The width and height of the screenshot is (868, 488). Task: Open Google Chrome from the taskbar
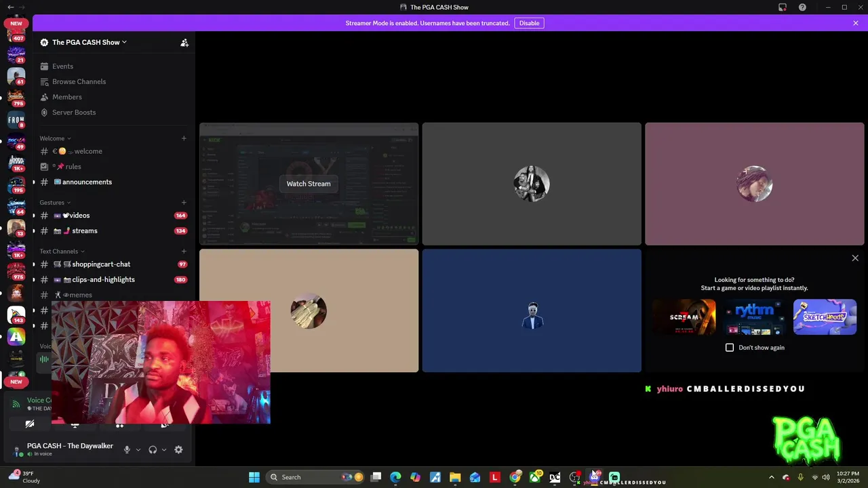[515, 477]
